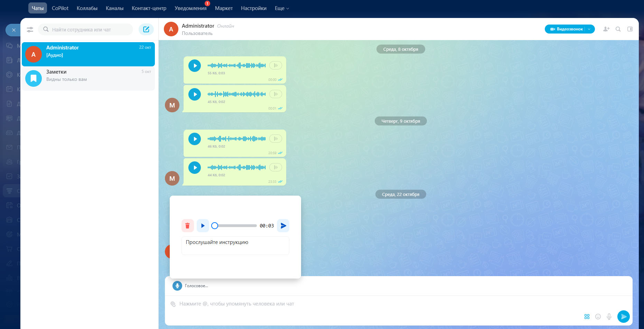
Task: Send the recorded voice message
Action: coord(283,226)
